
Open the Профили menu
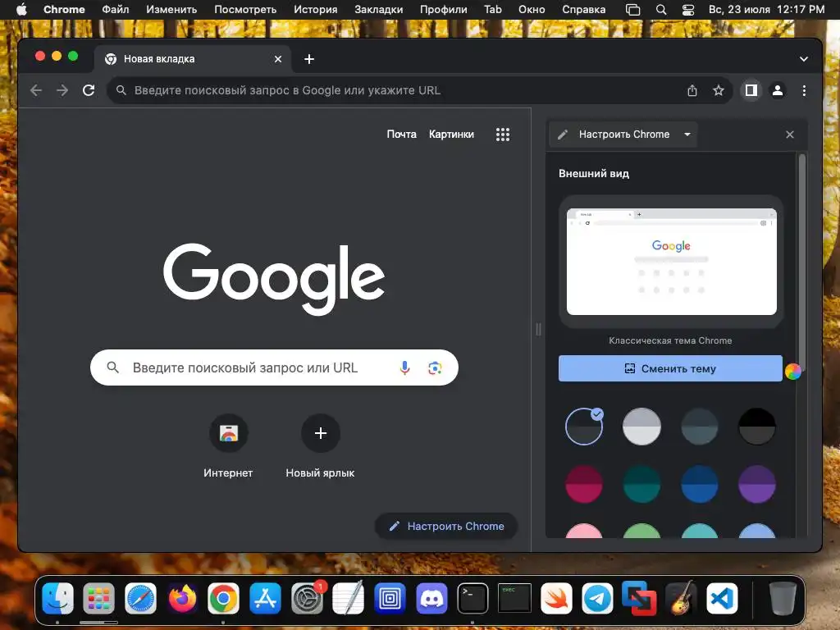444,10
